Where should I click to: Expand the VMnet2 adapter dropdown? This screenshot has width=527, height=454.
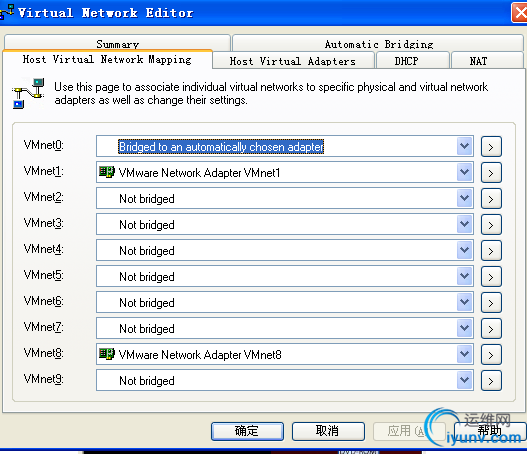pyautogui.click(x=464, y=198)
